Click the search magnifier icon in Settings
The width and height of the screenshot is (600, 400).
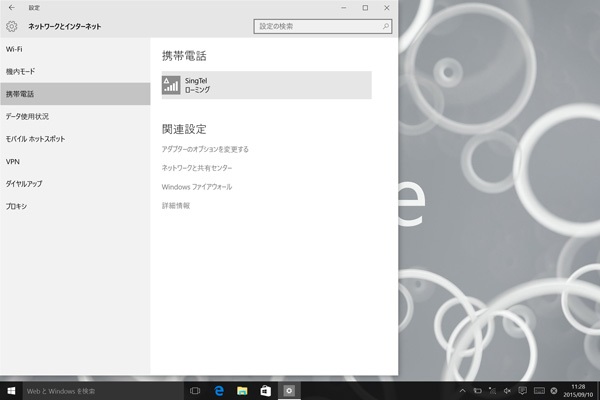[x=386, y=26]
